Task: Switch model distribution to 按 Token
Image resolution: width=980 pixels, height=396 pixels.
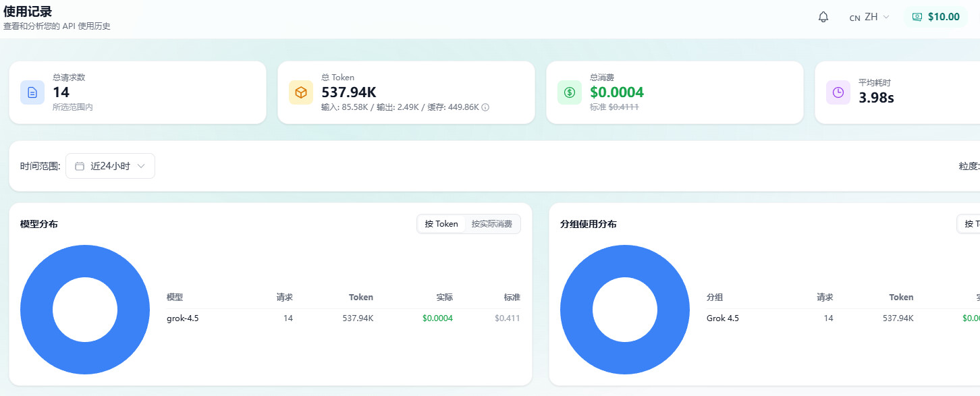Action: click(x=441, y=224)
